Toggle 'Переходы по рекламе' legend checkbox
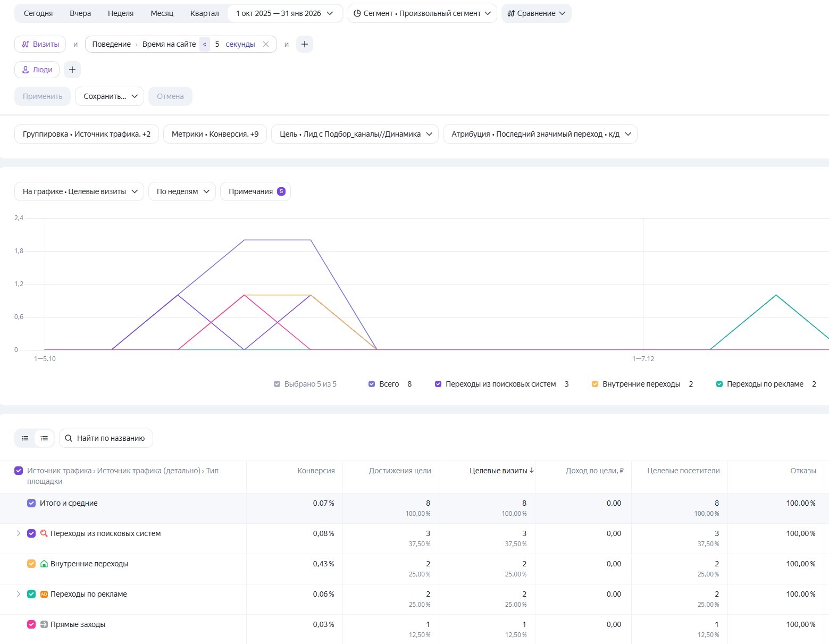829x644 pixels. tap(719, 384)
